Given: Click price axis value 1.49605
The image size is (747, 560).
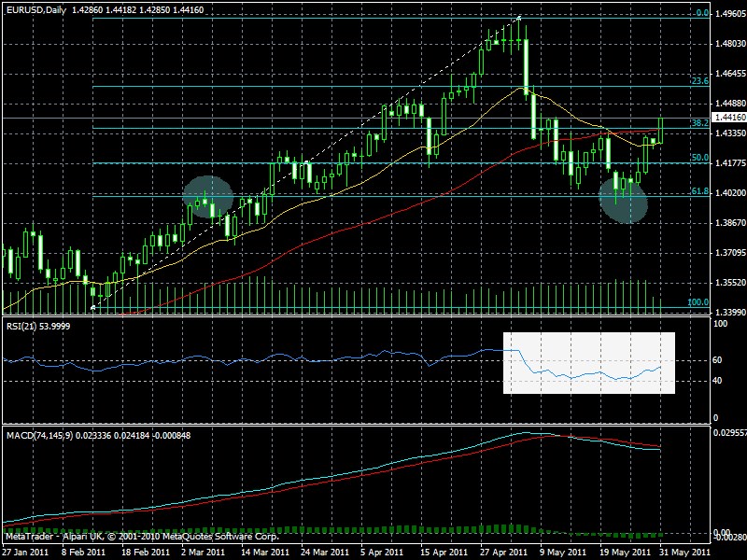Looking at the screenshot, I should [730, 14].
